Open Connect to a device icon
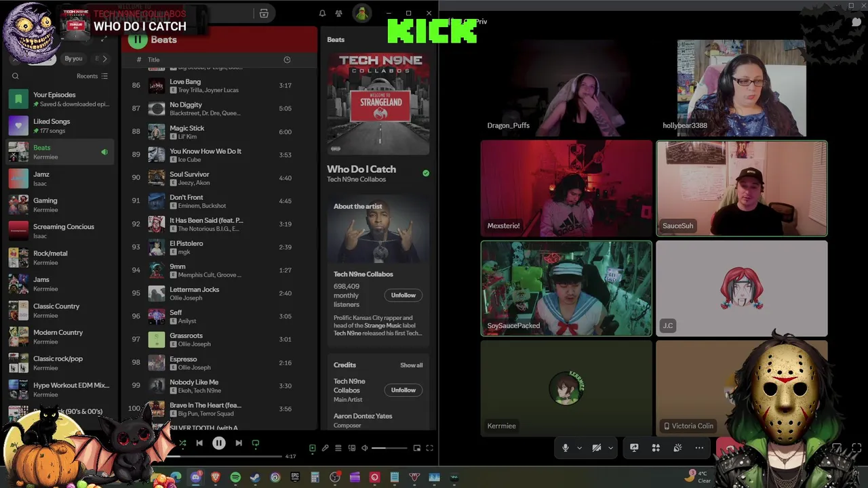Viewport: 868px width, 488px height. [351, 448]
